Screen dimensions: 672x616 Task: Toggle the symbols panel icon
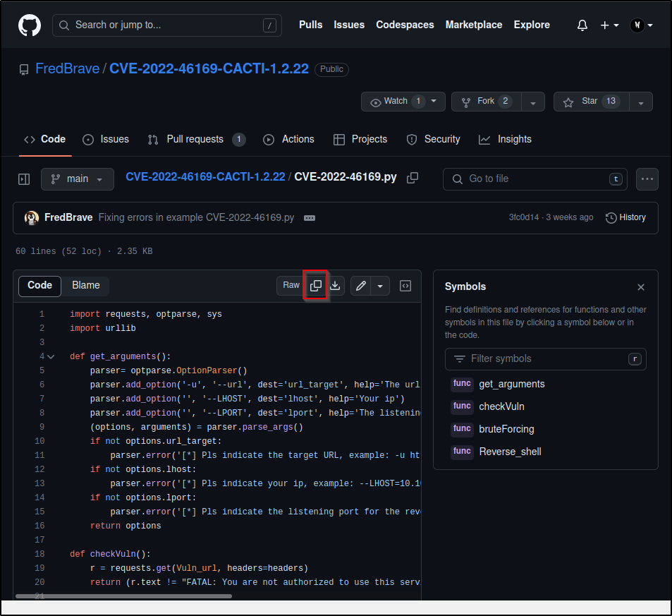coord(405,286)
